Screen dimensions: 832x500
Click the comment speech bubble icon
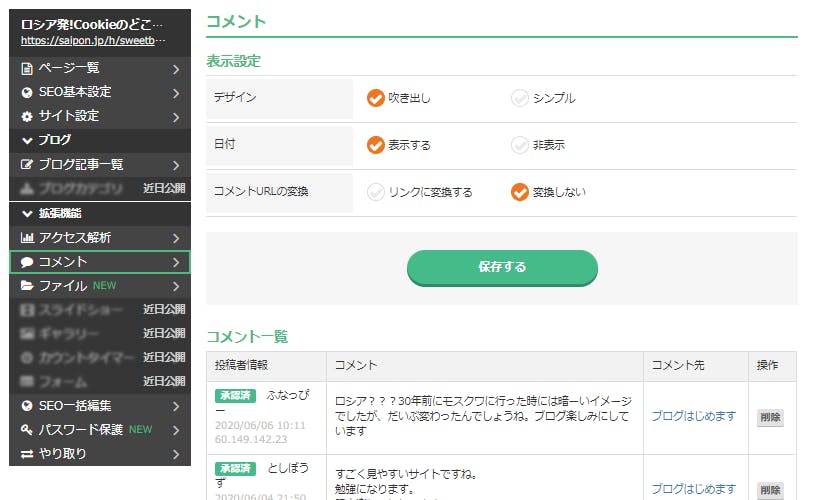(x=27, y=262)
